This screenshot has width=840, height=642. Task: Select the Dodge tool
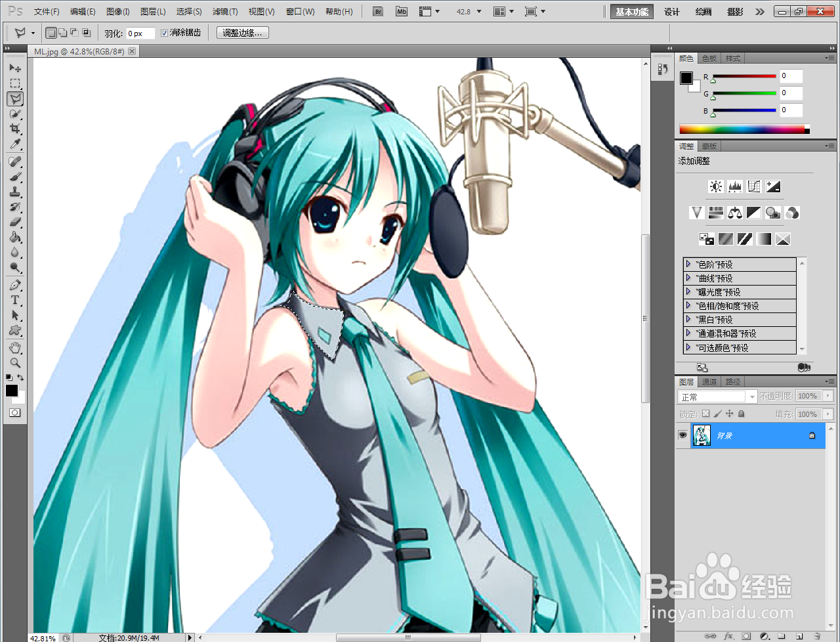[15, 267]
